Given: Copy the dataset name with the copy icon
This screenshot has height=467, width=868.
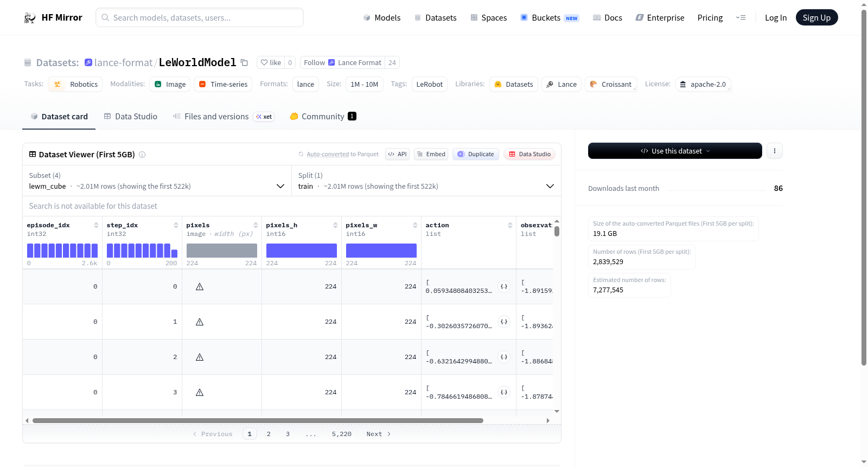Looking at the screenshot, I should pyautogui.click(x=244, y=62).
